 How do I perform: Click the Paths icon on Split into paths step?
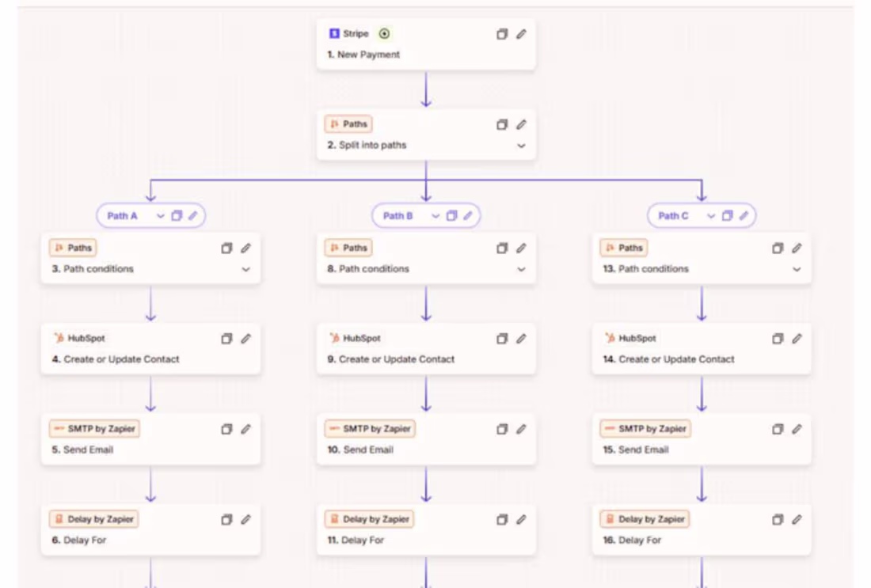[335, 123]
